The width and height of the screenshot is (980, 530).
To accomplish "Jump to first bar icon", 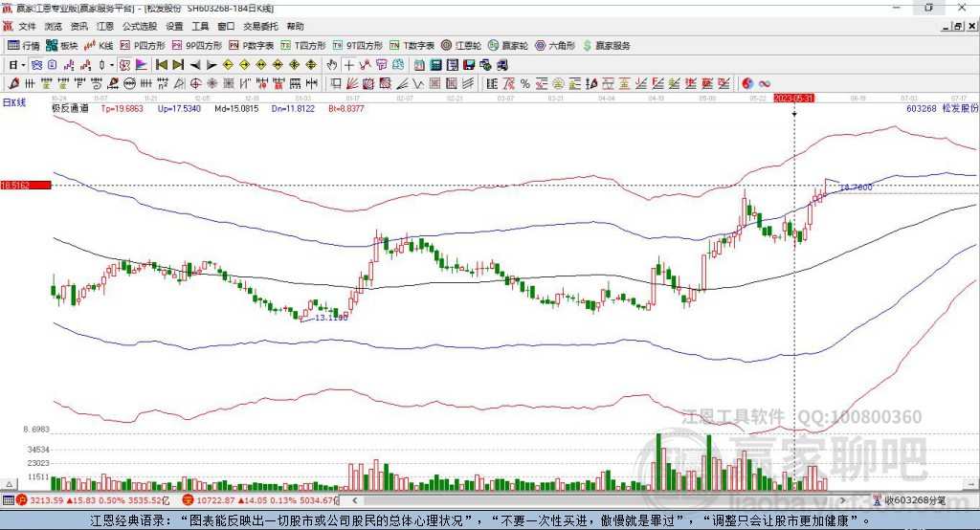I will point(161,65).
